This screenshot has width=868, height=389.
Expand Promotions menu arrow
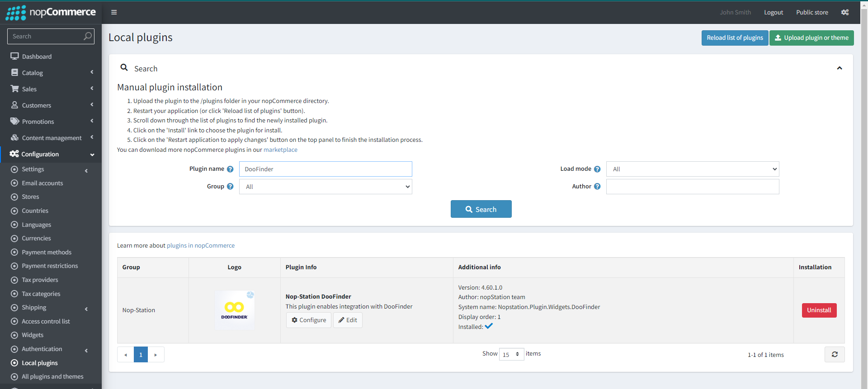point(92,121)
